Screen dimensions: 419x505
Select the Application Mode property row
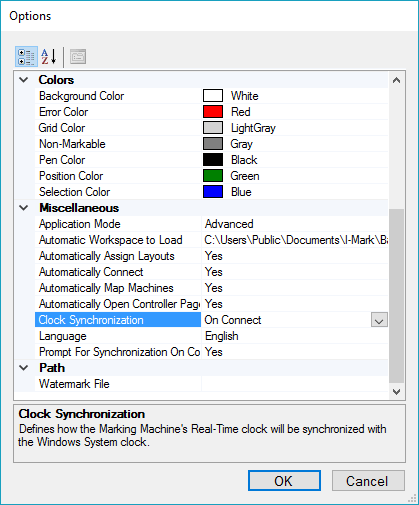[x=211, y=224]
